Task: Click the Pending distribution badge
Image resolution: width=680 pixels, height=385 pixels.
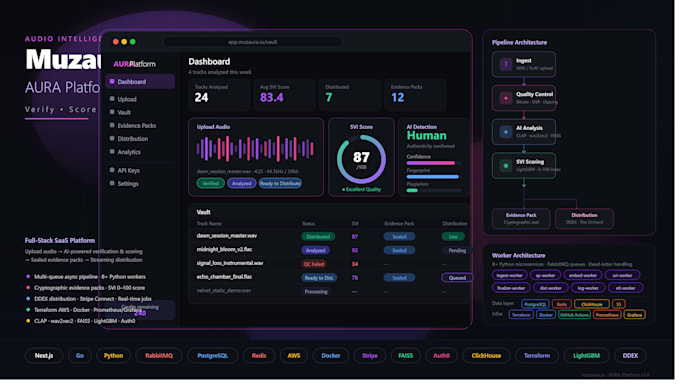Action: (x=457, y=251)
